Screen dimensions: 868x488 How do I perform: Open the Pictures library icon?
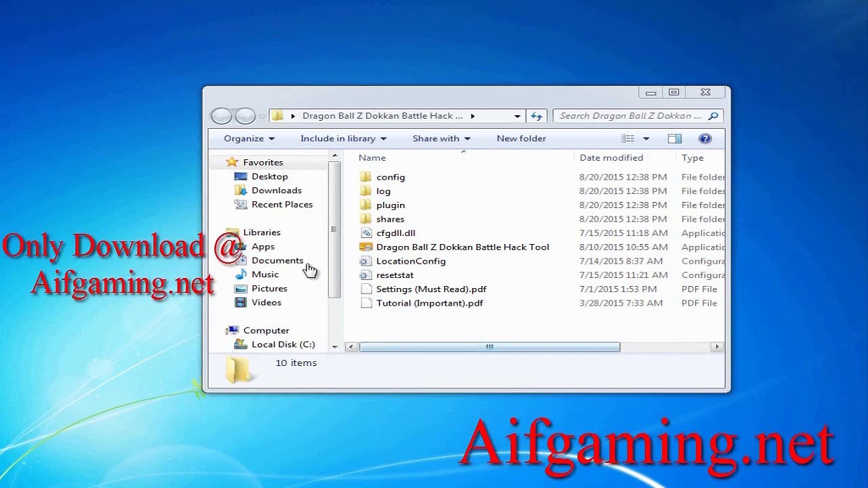(240, 289)
